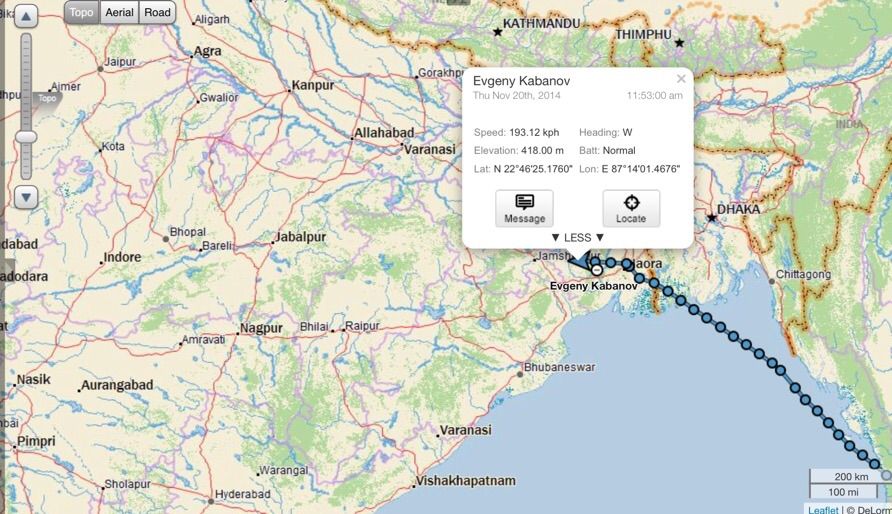The image size is (892, 514).
Task: Click the current position arrow marker
Action: pyautogui.click(x=579, y=261)
